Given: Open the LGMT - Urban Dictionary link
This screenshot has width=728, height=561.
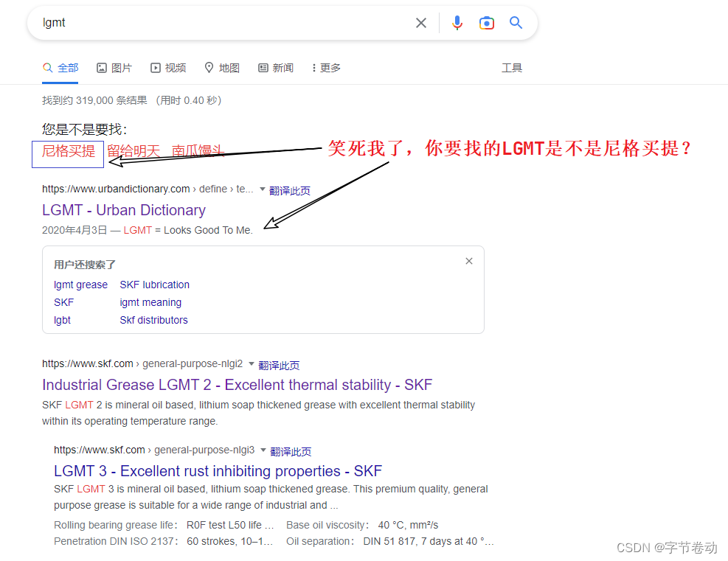Looking at the screenshot, I should pyautogui.click(x=123, y=210).
